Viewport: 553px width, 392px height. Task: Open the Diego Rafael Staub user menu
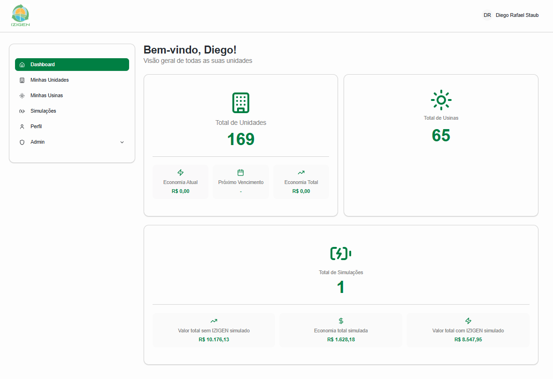(x=517, y=15)
